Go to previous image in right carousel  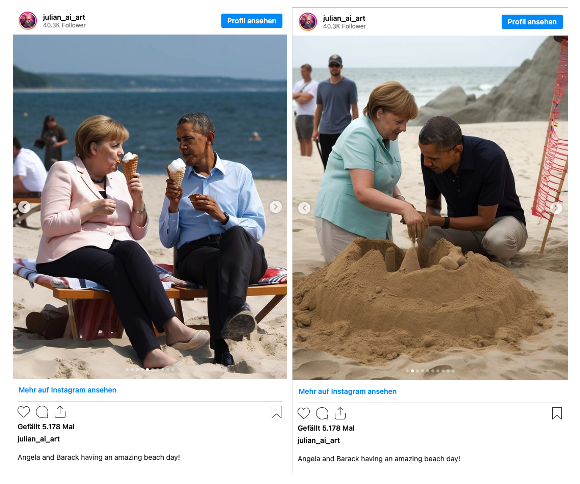(x=304, y=208)
